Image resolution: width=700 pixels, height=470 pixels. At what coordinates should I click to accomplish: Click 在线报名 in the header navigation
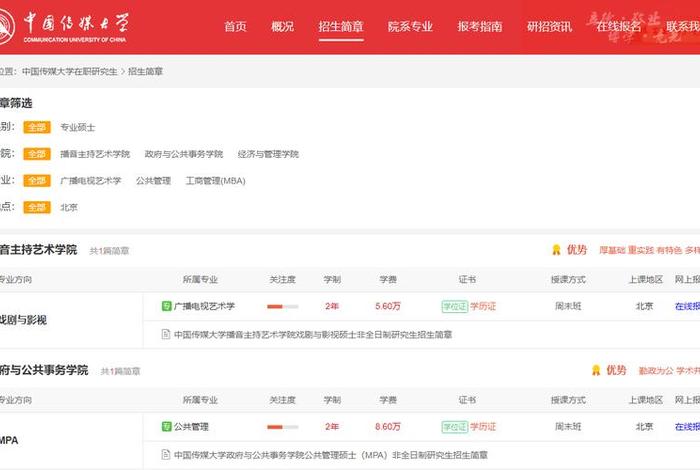[619, 27]
